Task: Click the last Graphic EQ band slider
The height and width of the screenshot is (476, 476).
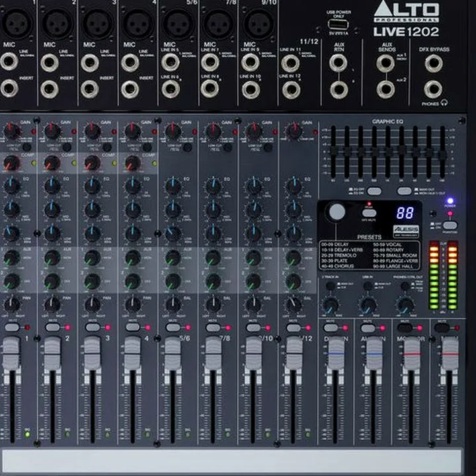Action: [x=442, y=154]
